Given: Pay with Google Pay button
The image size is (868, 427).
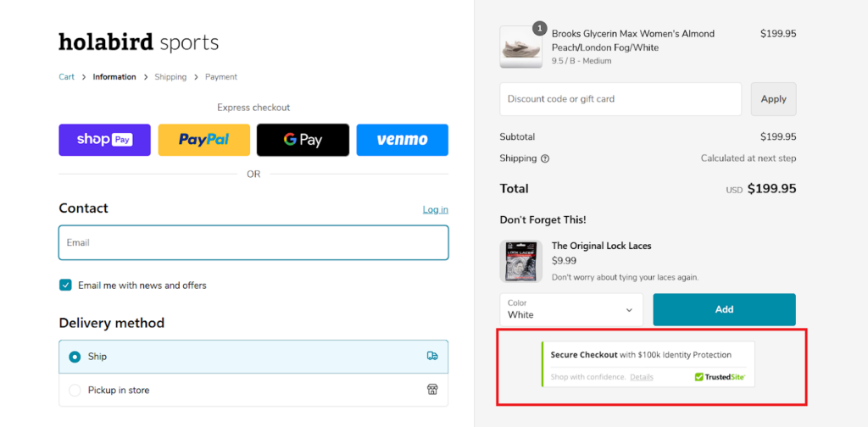Looking at the screenshot, I should pos(303,140).
